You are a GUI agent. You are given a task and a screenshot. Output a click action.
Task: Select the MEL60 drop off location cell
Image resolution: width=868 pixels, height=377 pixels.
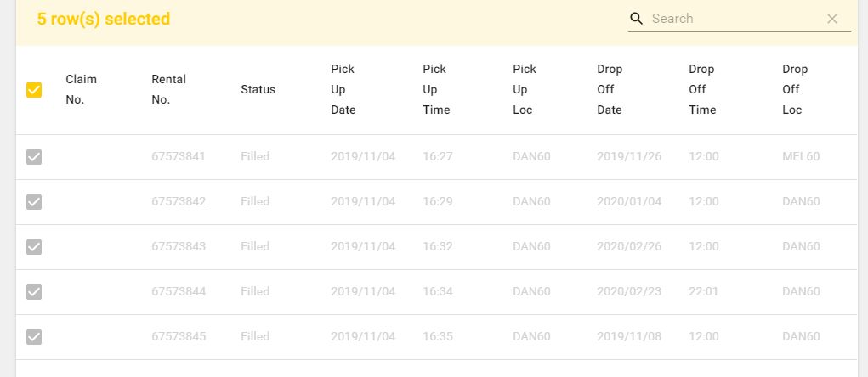pos(801,157)
